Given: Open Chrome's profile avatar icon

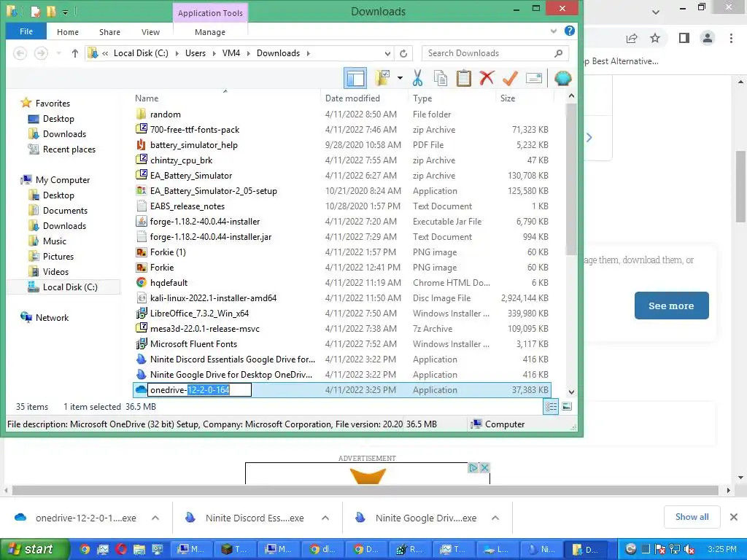Looking at the screenshot, I should 708,38.
